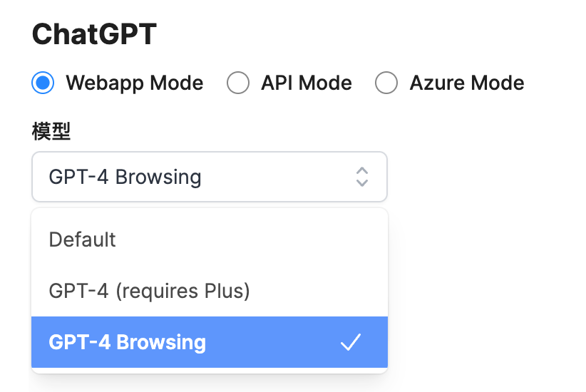The height and width of the screenshot is (392, 586).
Task: Click the "ChatGPT" section heading
Action: coord(94,34)
